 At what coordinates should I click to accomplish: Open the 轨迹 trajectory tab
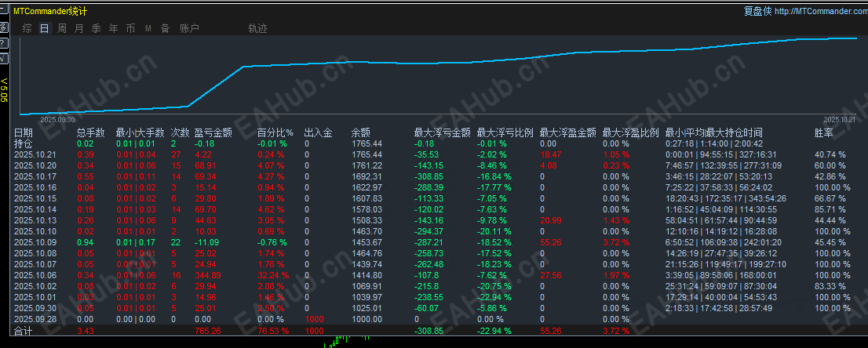(x=258, y=29)
